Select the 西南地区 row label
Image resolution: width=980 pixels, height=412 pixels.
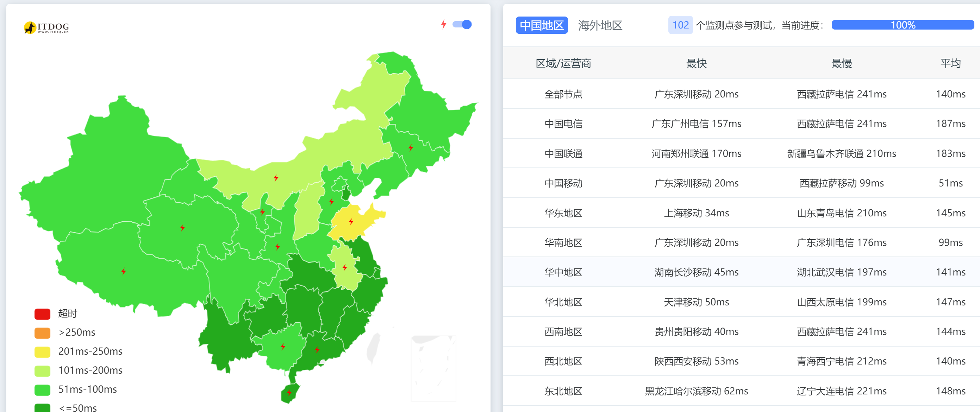tap(563, 332)
